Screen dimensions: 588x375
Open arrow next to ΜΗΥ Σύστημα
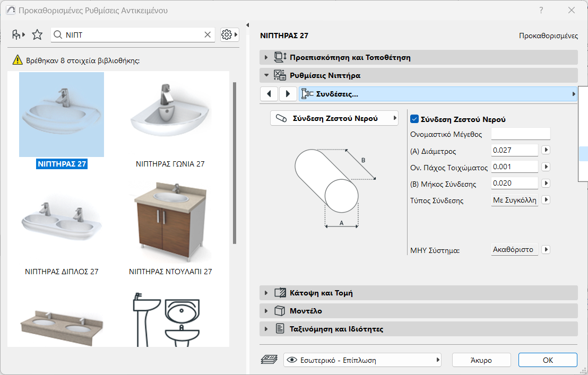tap(546, 249)
